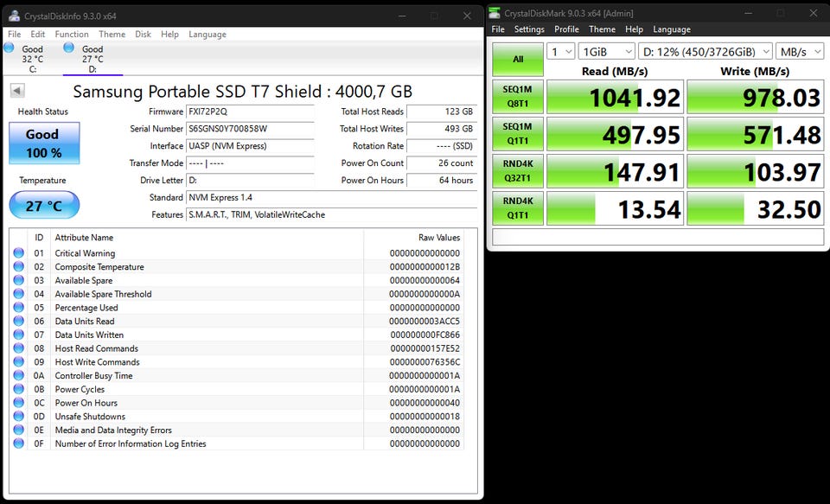Click the Good 100 % health status button
The height and width of the screenshot is (504, 830).
(44, 143)
